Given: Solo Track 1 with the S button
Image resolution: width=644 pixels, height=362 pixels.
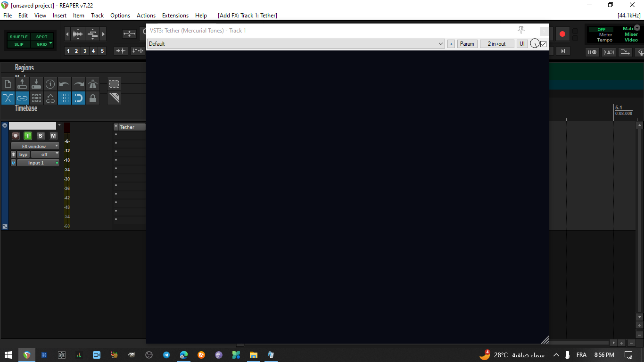Looking at the screenshot, I should click(x=41, y=136).
